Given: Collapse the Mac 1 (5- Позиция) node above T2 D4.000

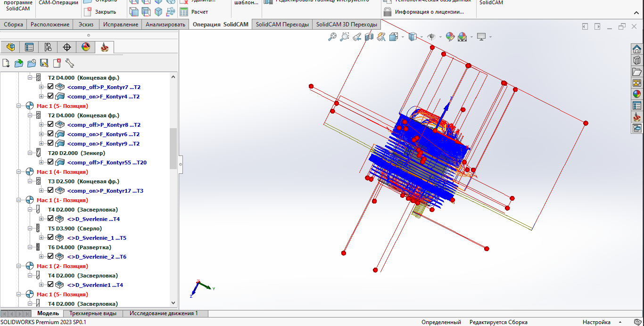Looking at the screenshot, I should (x=19, y=106).
